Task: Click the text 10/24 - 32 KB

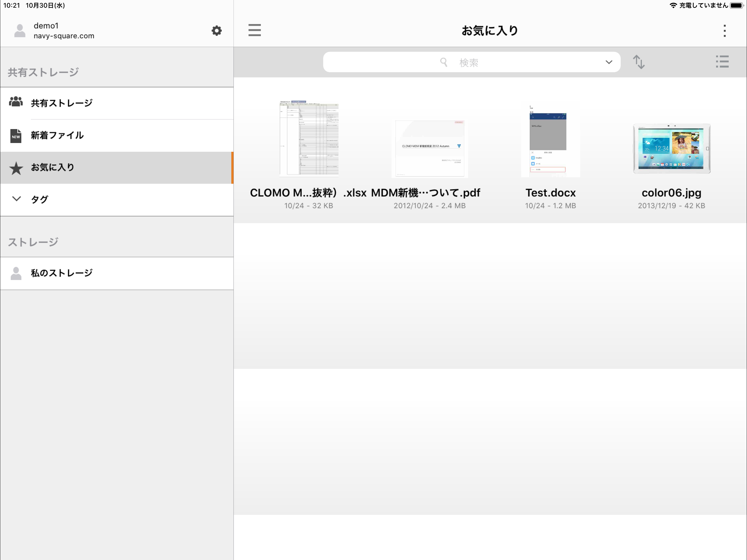Action: click(309, 206)
